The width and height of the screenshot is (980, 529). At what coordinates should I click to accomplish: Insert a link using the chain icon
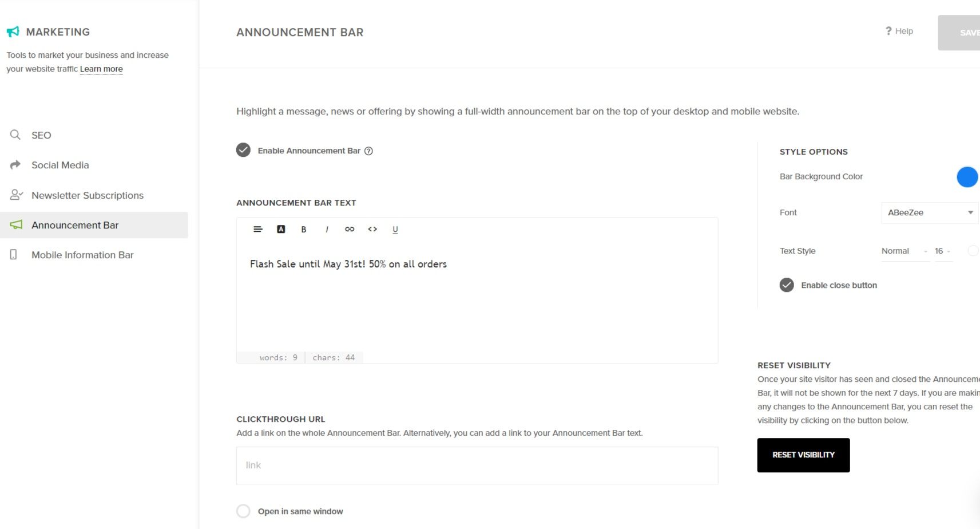pyautogui.click(x=350, y=229)
